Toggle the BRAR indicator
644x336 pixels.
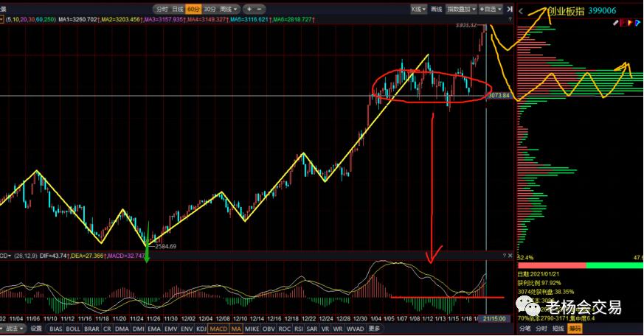click(x=91, y=329)
